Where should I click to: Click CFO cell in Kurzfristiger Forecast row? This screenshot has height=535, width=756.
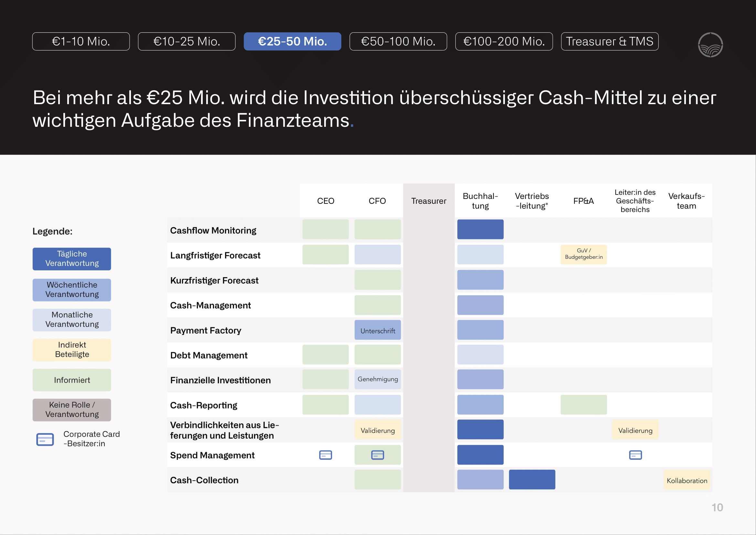(378, 280)
